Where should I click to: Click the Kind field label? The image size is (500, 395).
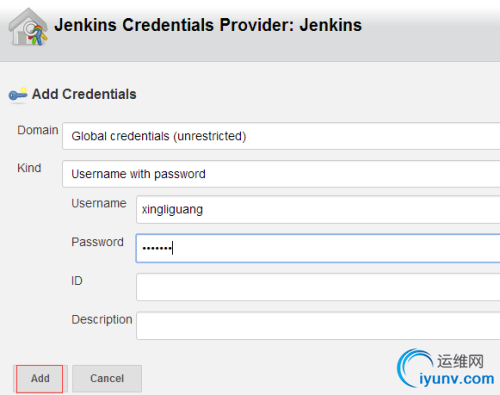point(29,168)
